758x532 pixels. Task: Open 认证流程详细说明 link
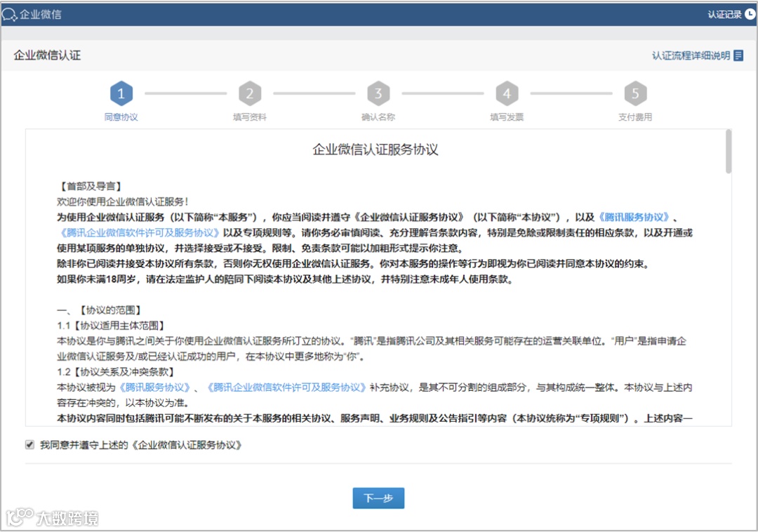coord(691,55)
